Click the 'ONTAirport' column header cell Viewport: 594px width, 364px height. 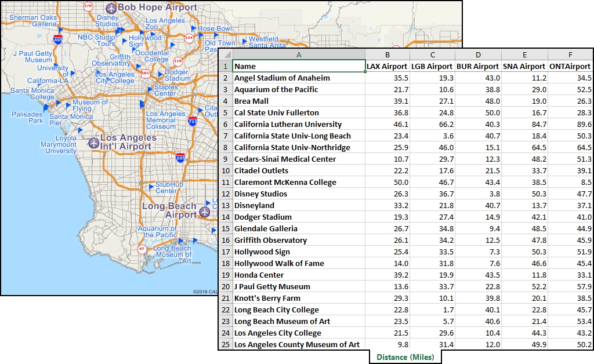click(x=570, y=66)
